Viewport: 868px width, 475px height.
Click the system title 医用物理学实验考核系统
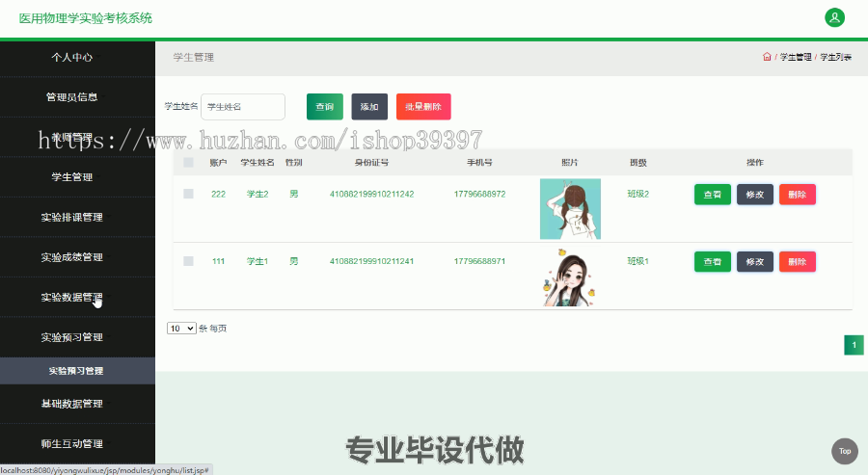coord(85,18)
